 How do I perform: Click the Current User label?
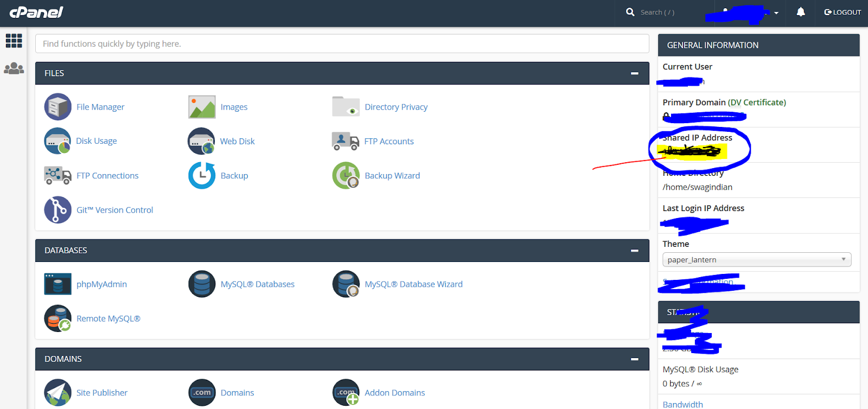[x=687, y=67]
